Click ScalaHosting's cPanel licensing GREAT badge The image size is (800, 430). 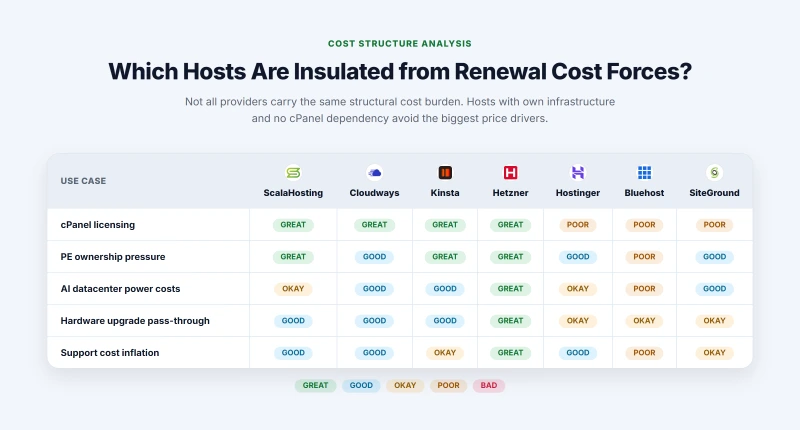[293, 225]
